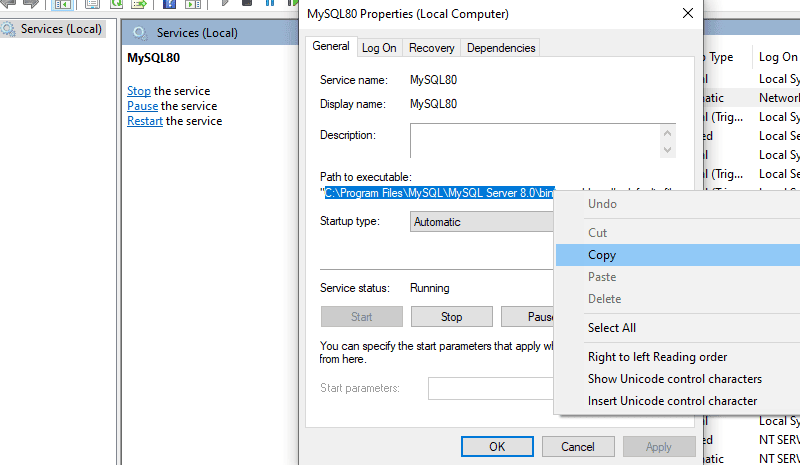Confirm with the OK button

(497, 447)
